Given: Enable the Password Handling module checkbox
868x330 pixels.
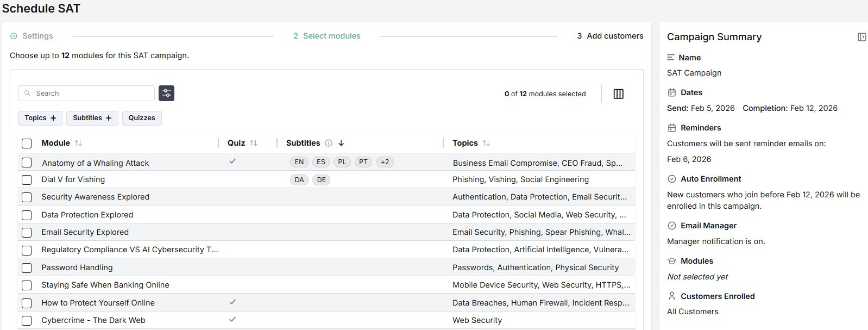Looking at the screenshot, I should tap(27, 267).
